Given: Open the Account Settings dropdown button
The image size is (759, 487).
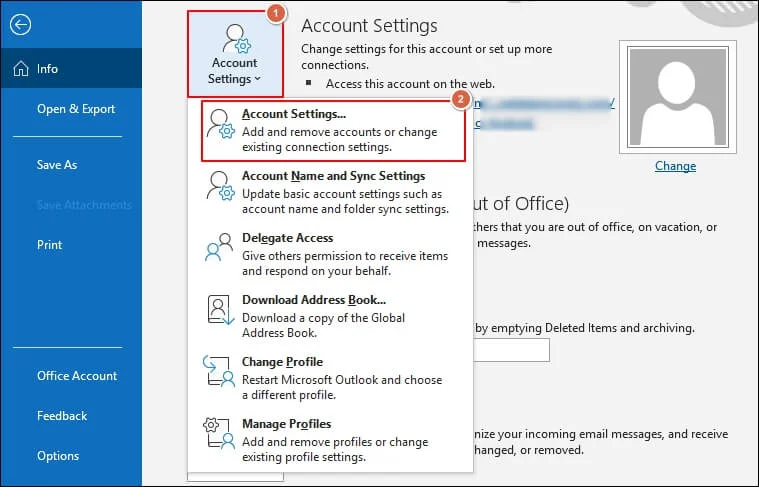Looking at the screenshot, I should coord(235,54).
